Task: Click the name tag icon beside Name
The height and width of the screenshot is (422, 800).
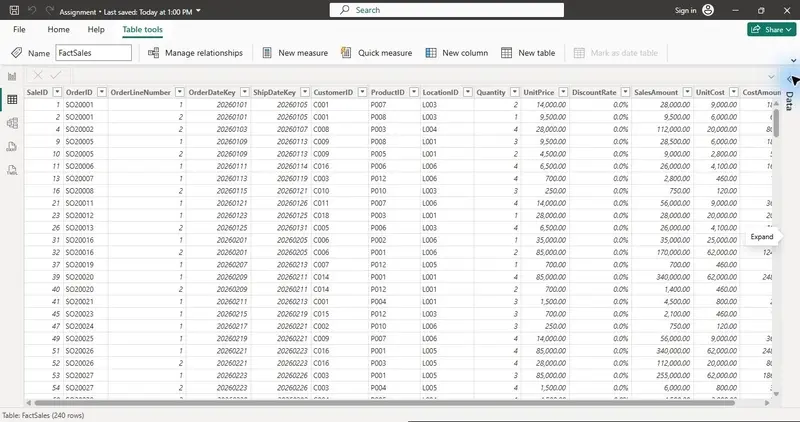Action: [16, 53]
